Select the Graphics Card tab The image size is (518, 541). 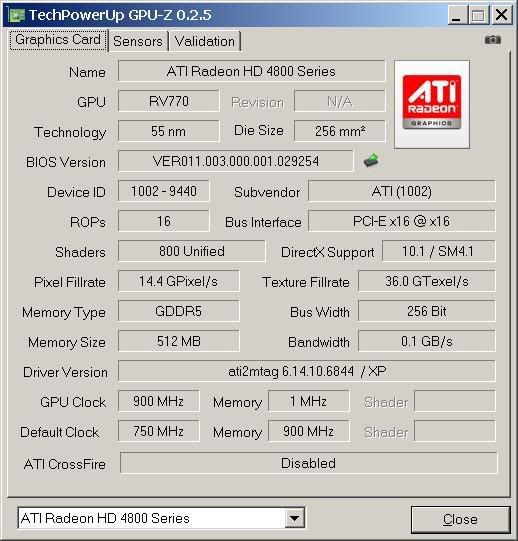pyautogui.click(x=58, y=40)
